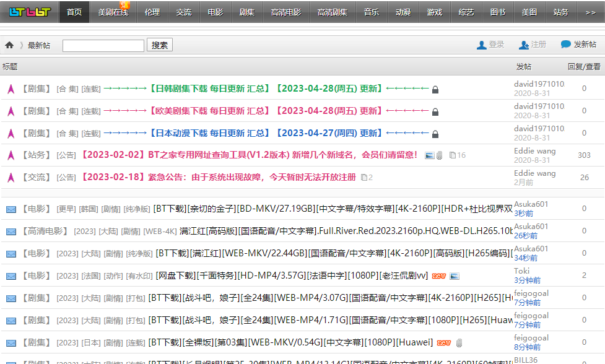Click envelope icon on Full.River.Red thread

pos(11,232)
